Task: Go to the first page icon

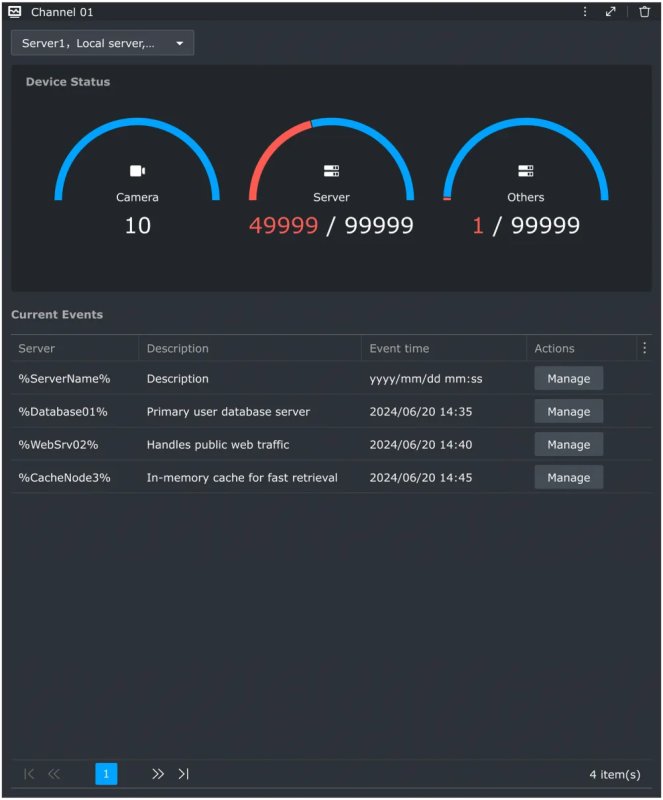Action: click(x=29, y=774)
